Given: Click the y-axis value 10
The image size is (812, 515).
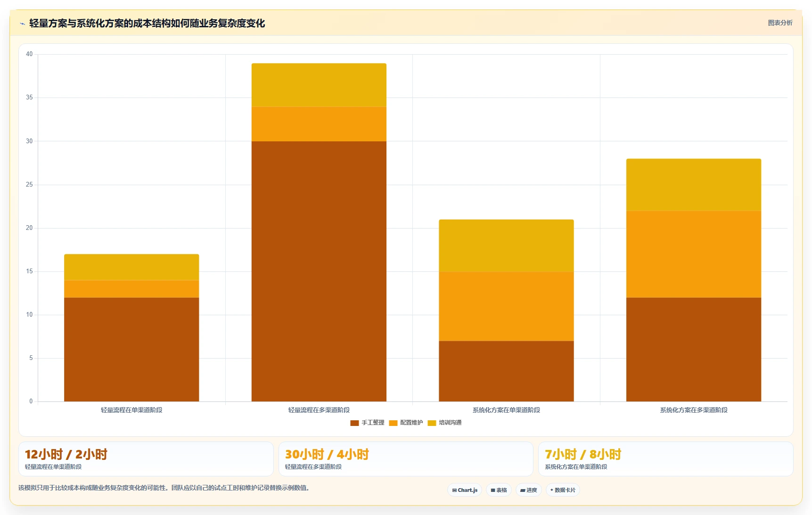Looking at the screenshot, I should click(29, 315).
